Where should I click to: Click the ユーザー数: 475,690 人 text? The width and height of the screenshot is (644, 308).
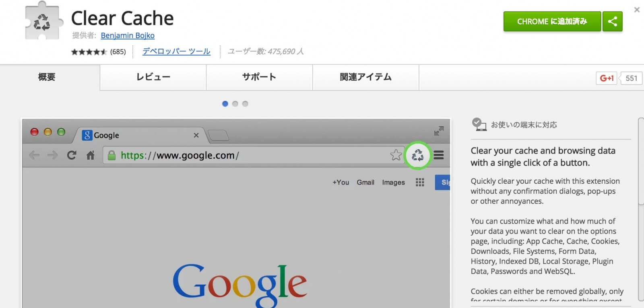tap(266, 51)
